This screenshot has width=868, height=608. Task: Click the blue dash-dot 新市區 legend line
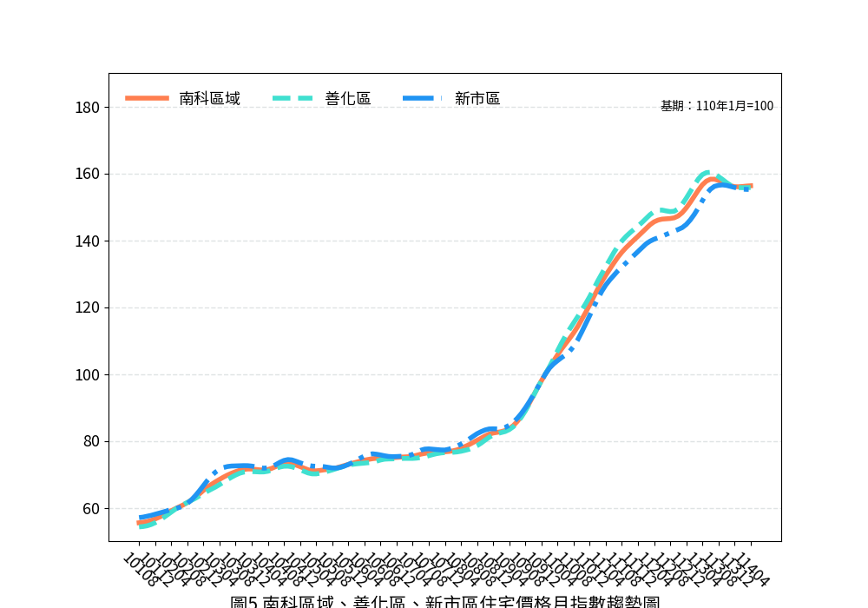pyautogui.click(x=423, y=98)
